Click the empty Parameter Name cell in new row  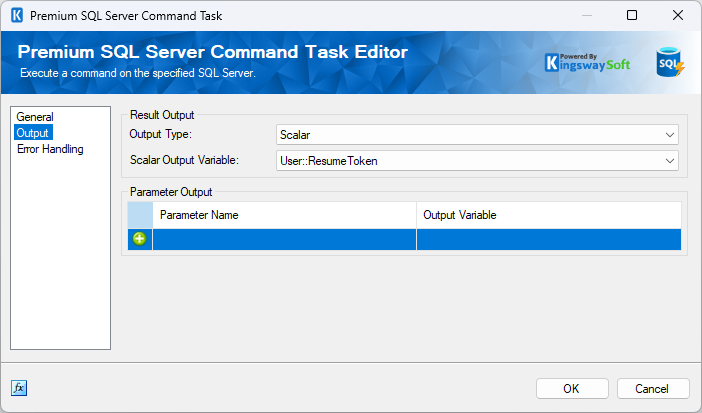pos(284,239)
